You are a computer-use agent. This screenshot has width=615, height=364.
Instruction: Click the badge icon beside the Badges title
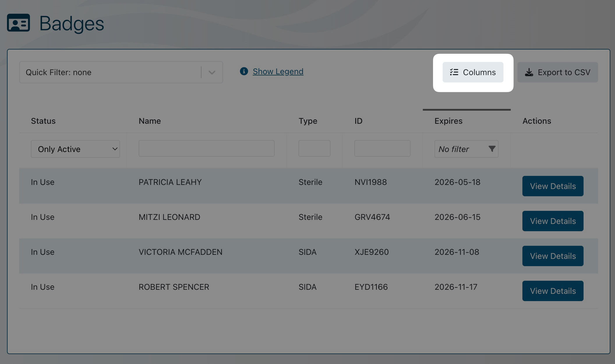click(x=18, y=23)
